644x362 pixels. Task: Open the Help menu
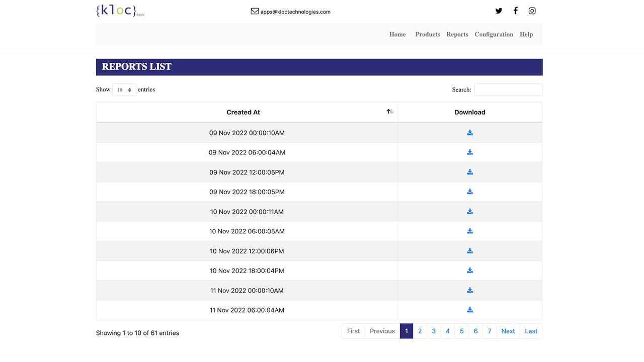526,34
